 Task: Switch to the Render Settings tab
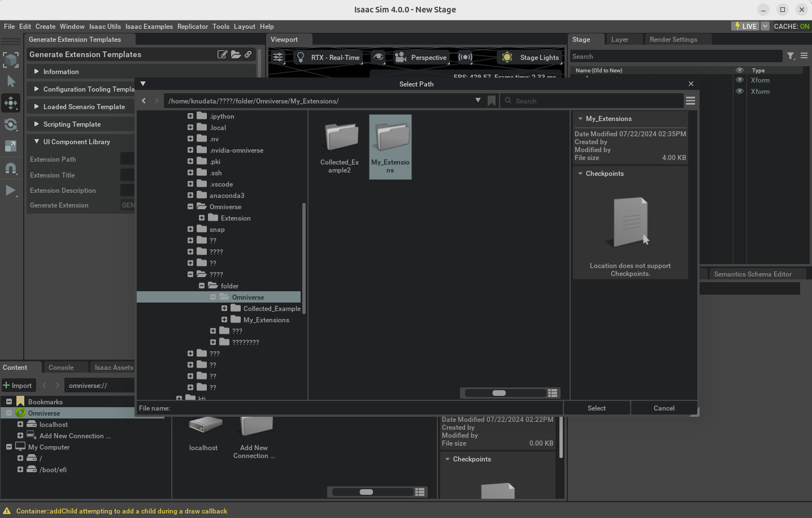(x=674, y=40)
